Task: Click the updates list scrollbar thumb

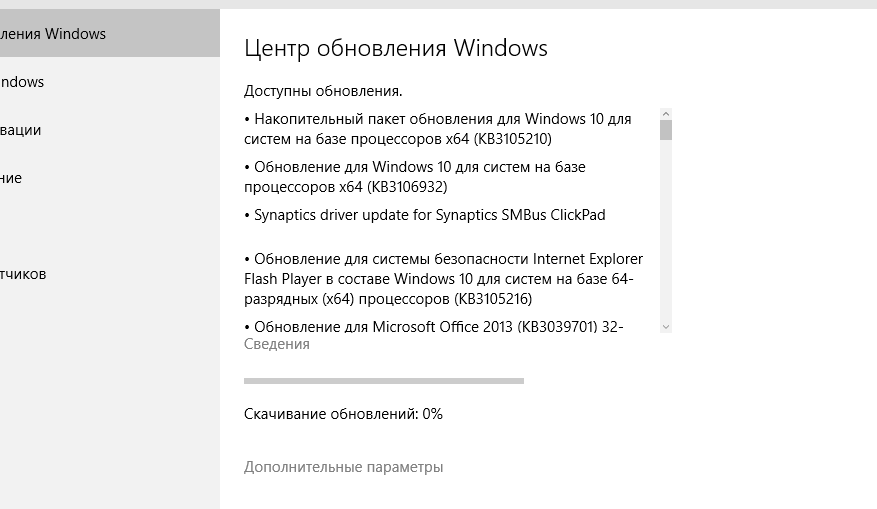Action: coord(666,130)
